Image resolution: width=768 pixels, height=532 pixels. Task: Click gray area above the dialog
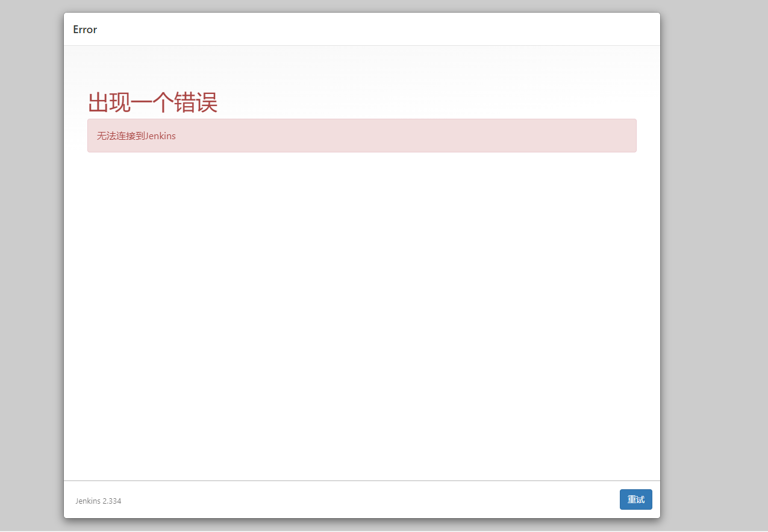(x=361, y=5)
